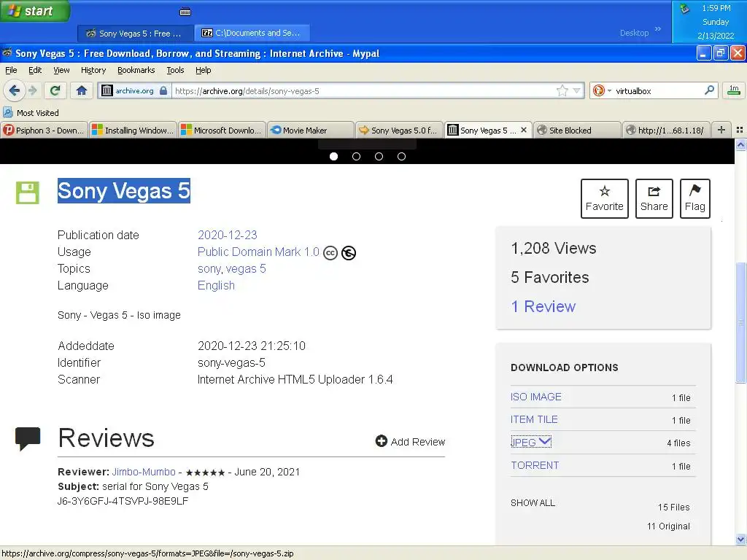This screenshot has width=747, height=560.
Task: Open a new tab with the plus button
Action: [721, 130]
